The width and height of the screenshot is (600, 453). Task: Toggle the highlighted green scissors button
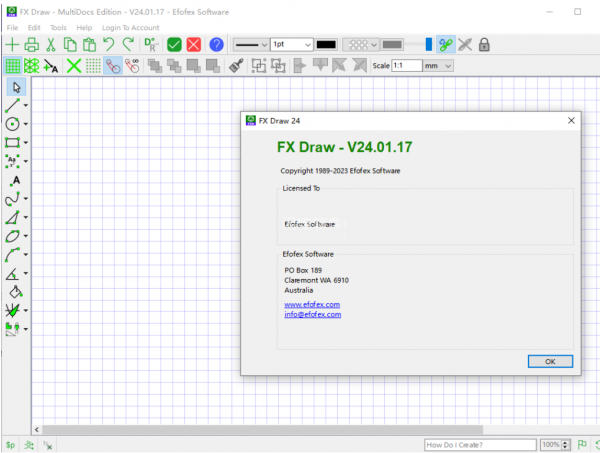446,45
